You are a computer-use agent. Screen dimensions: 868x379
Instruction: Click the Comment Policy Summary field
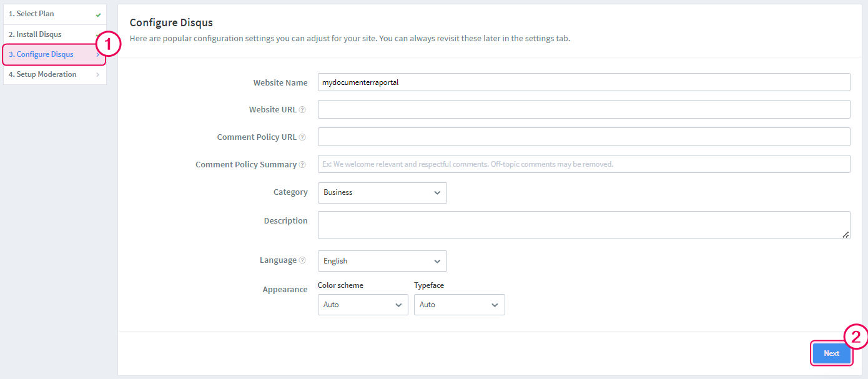(583, 164)
